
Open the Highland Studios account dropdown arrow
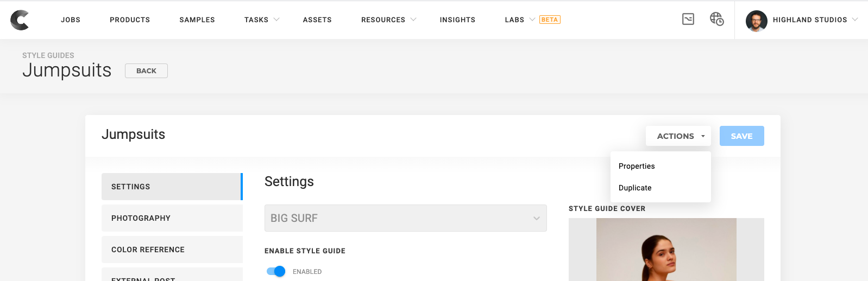[x=855, y=20]
